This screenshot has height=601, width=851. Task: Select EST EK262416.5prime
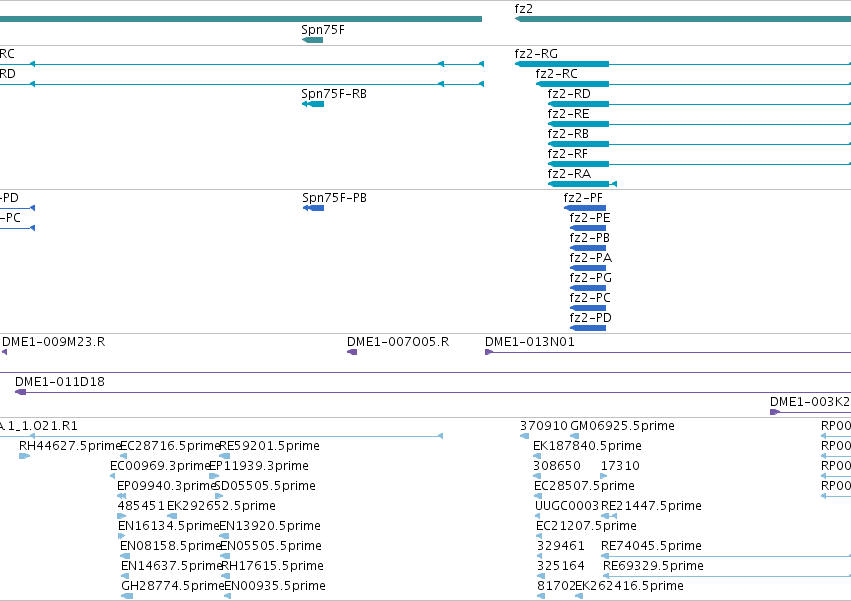click(x=579, y=596)
